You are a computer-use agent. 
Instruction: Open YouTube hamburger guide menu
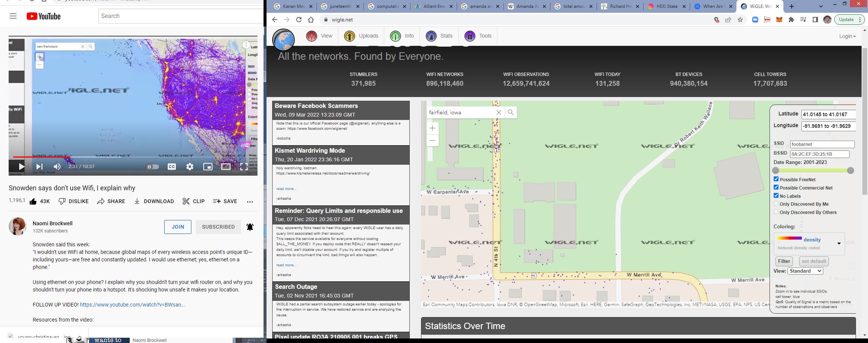[13, 16]
